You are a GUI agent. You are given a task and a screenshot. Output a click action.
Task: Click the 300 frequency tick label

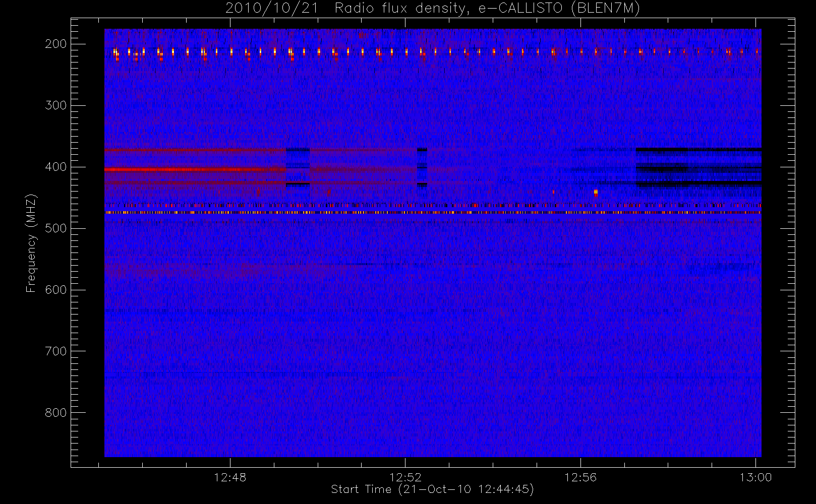tap(55, 105)
